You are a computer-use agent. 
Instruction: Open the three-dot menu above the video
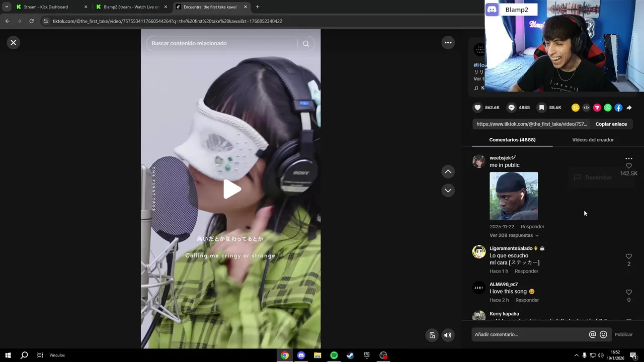click(x=448, y=43)
